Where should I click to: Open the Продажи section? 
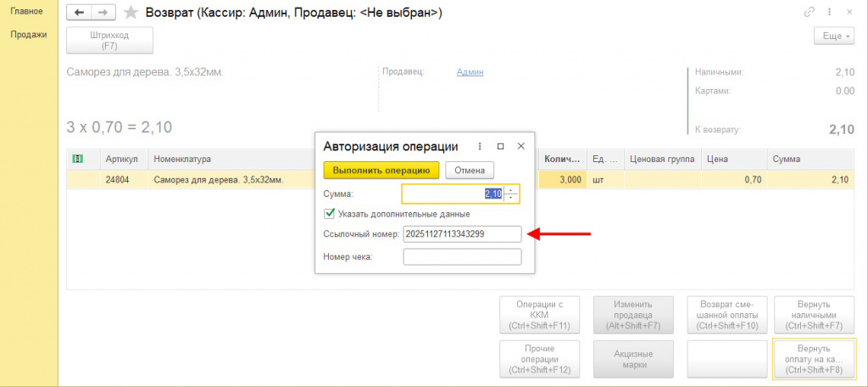(x=29, y=35)
